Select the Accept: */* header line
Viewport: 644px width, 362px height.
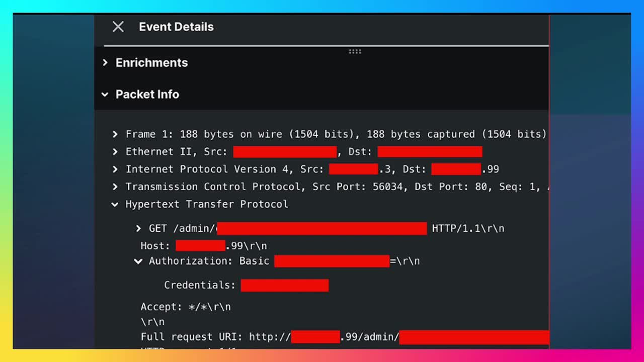[186, 307]
